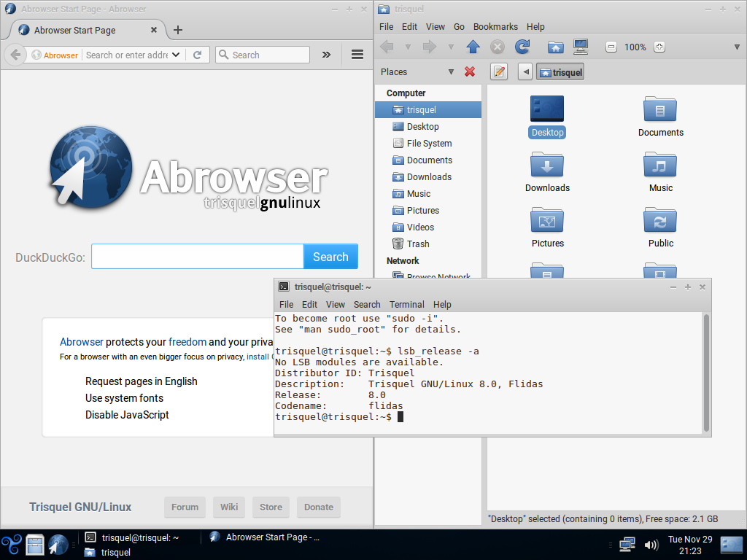747x560 pixels.
Task: Select Downloads in the Places sidebar
Action: (x=429, y=177)
